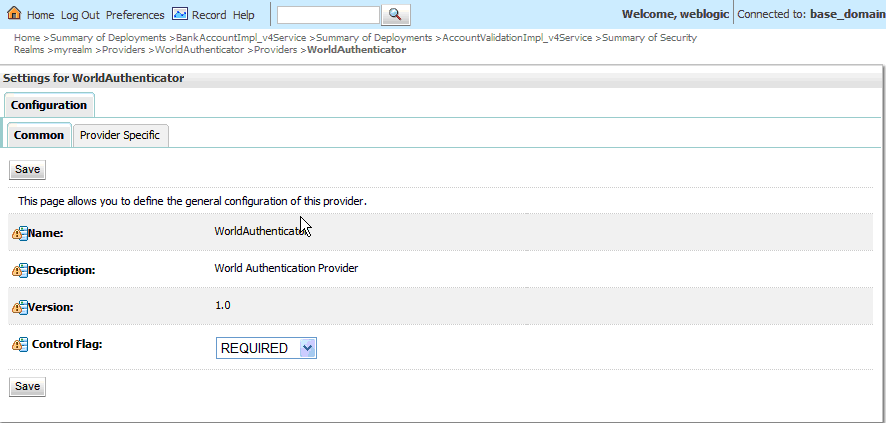
Task: Click Home in the top toolbar
Action: (40, 15)
